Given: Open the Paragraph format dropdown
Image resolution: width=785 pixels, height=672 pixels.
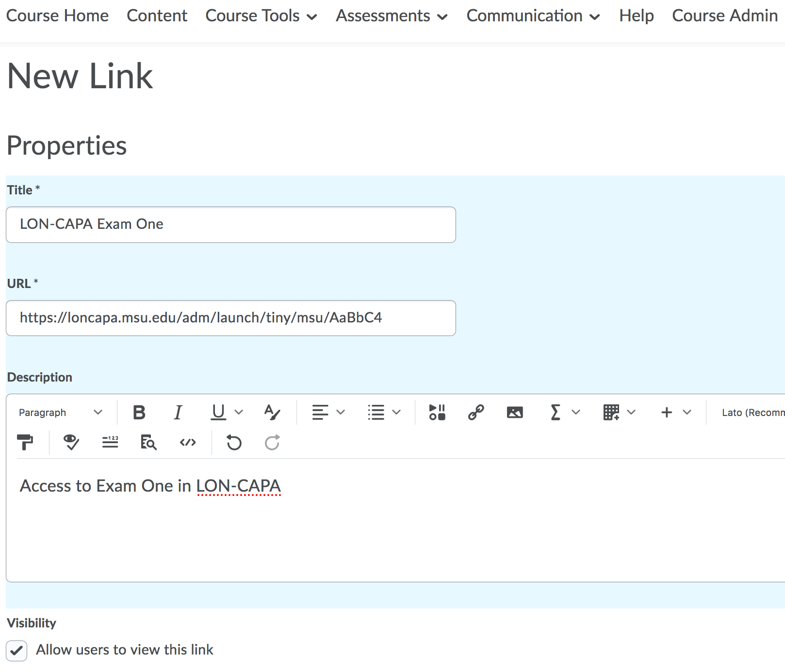Looking at the screenshot, I should 61,413.
